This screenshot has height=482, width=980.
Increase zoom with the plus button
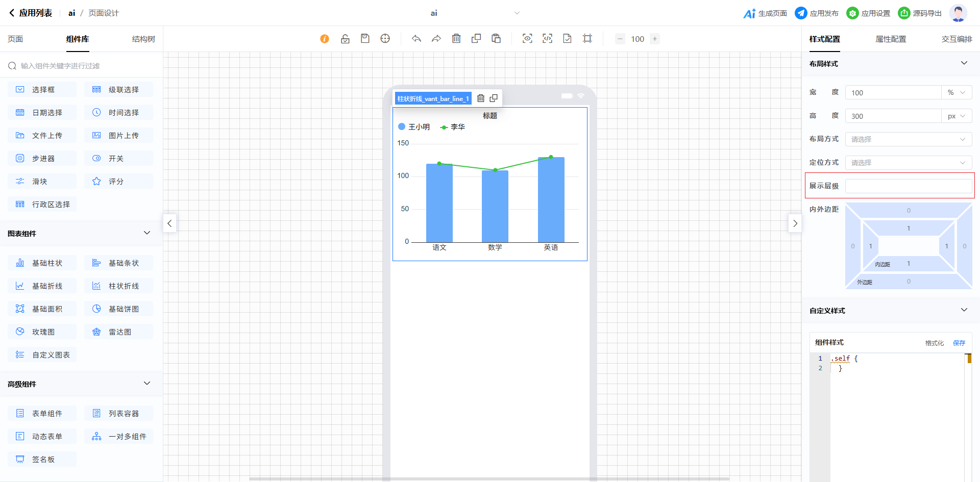tap(655, 39)
